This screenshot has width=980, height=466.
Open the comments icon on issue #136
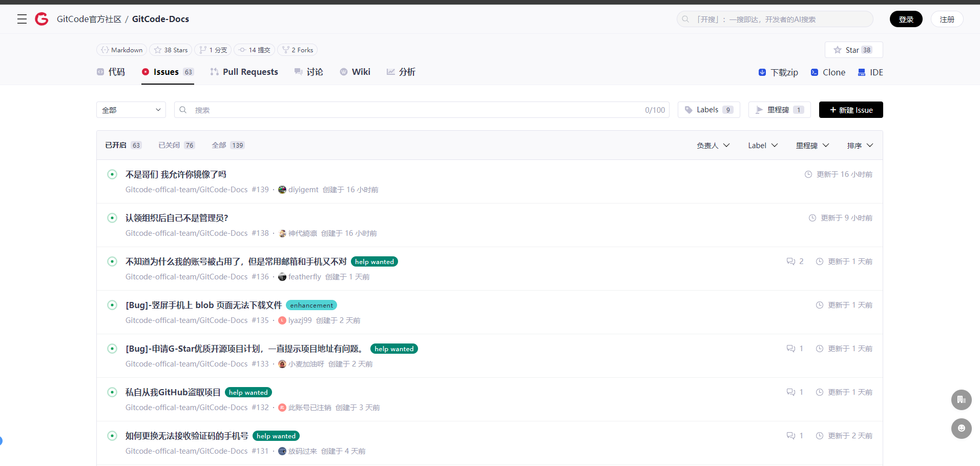(791, 261)
